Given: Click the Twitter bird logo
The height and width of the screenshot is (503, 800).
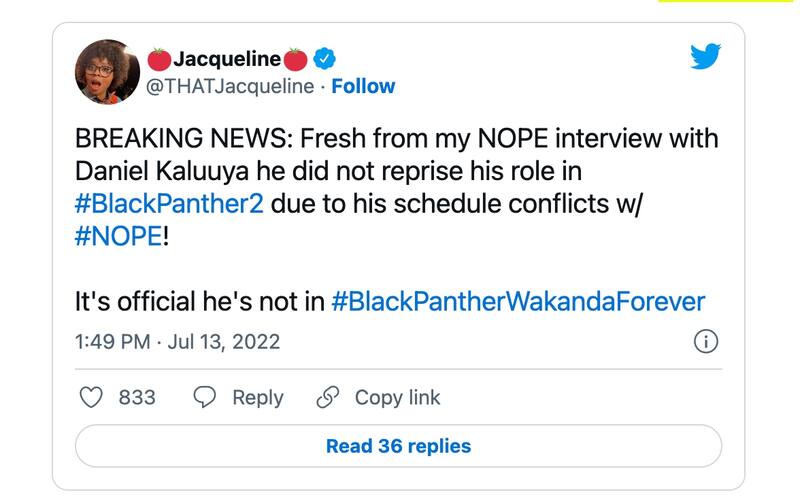Looking at the screenshot, I should (706, 57).
